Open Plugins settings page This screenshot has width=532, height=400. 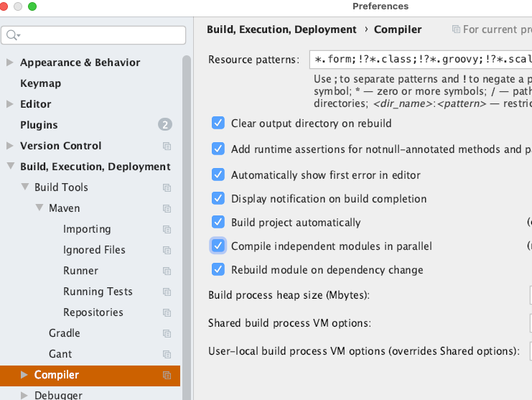39,125
